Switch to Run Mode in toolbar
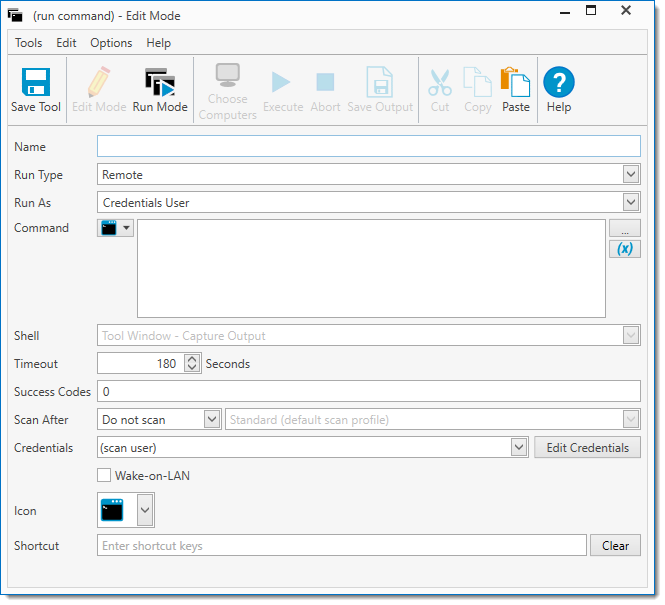Viewport: 665px width, 605px height. pyautogui.click(x=160, y=83)
